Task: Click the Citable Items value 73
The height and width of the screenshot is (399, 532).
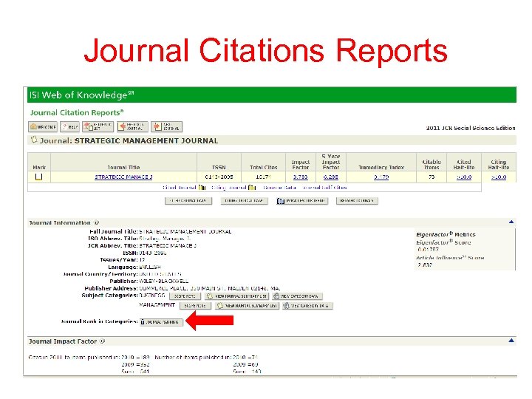Action: click(432, 177)
